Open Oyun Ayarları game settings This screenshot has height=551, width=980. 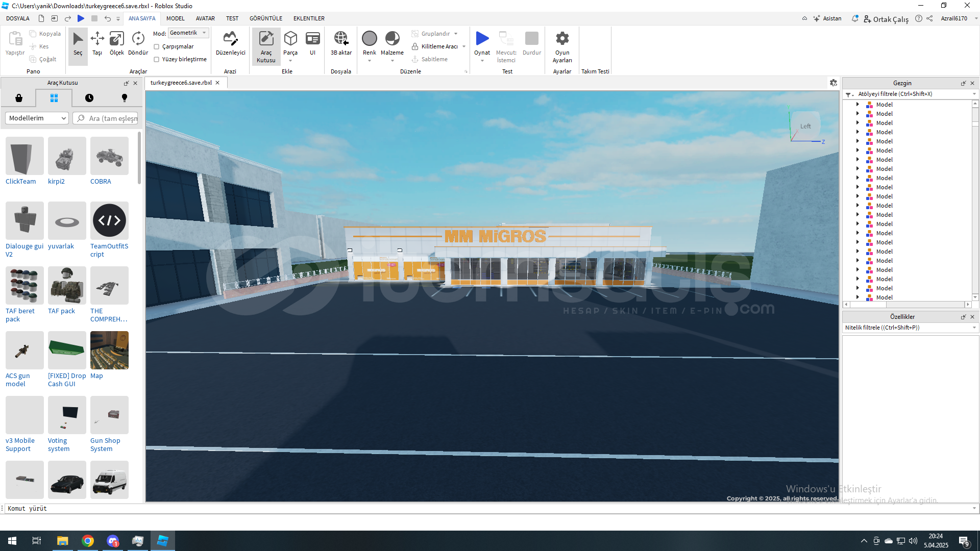coord(562,46)
